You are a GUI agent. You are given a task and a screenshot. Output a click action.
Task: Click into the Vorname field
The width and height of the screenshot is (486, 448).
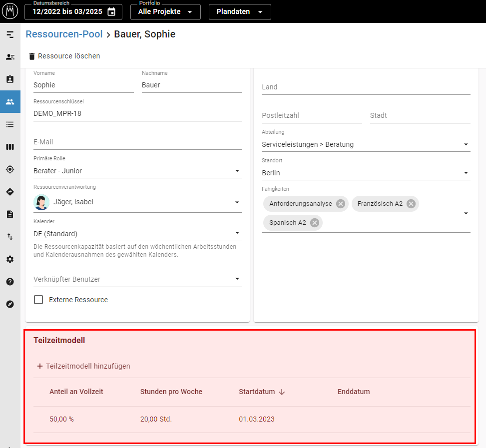point(84,85)
